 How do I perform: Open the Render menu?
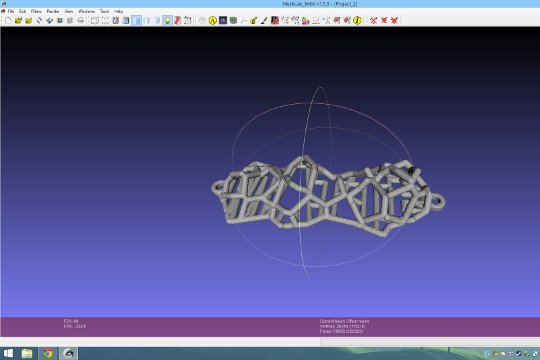tap(53, 11)
